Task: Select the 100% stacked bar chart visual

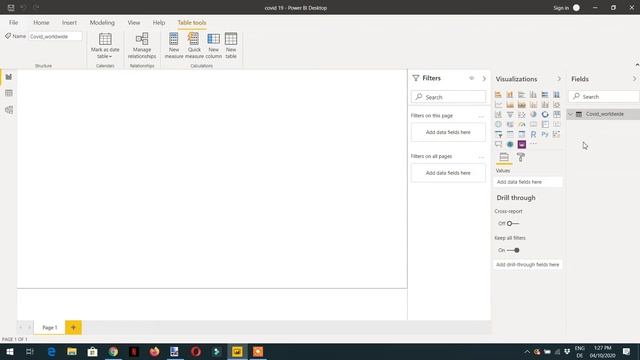Action: tap(545, 95)
